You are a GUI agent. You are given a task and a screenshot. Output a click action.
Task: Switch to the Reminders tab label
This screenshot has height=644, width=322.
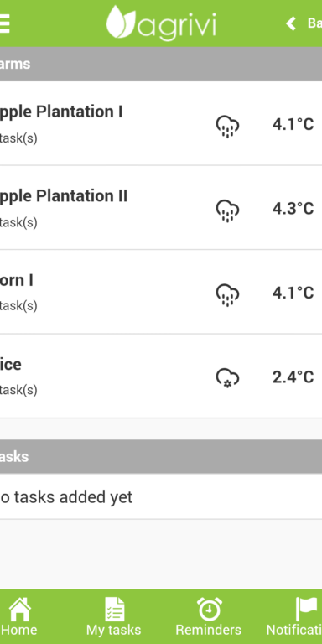(208, 630)
